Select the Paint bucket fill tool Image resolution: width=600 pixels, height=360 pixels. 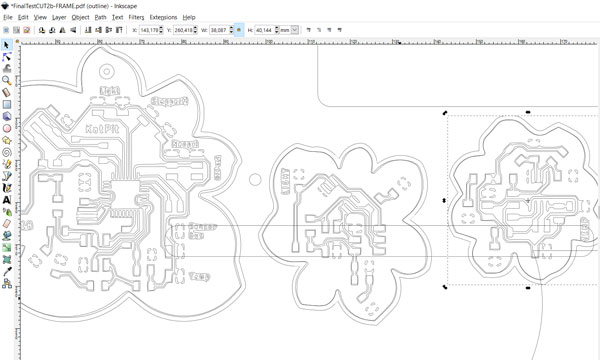pyautogui.click(x=7, y=235)
